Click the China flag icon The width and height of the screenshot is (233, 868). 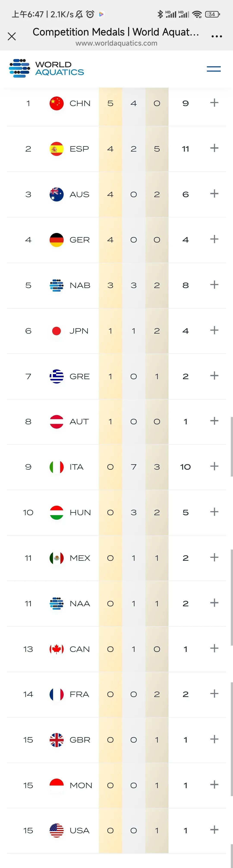point(57,103)
